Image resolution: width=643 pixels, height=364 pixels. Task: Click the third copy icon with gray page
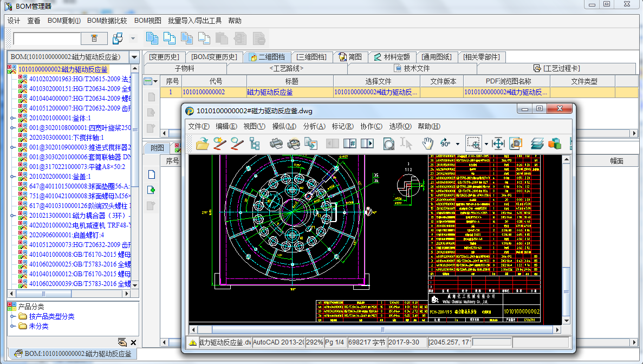(x=187, y=38)
